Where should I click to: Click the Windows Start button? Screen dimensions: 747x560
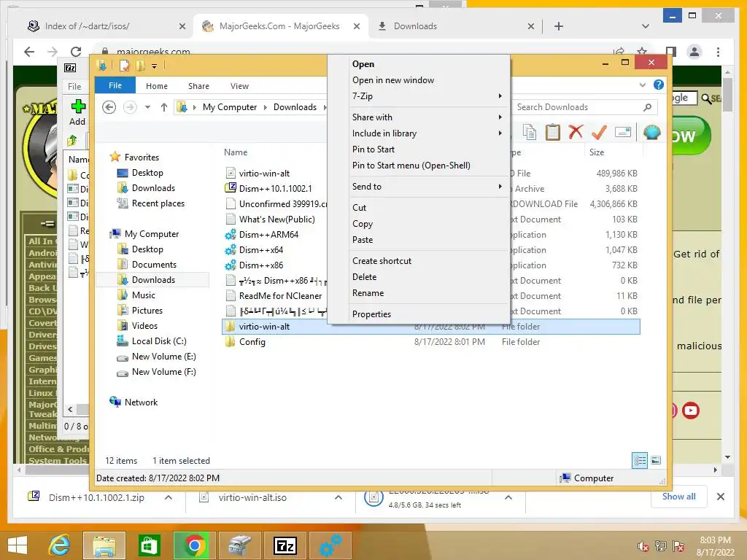[x=18, y=545]
